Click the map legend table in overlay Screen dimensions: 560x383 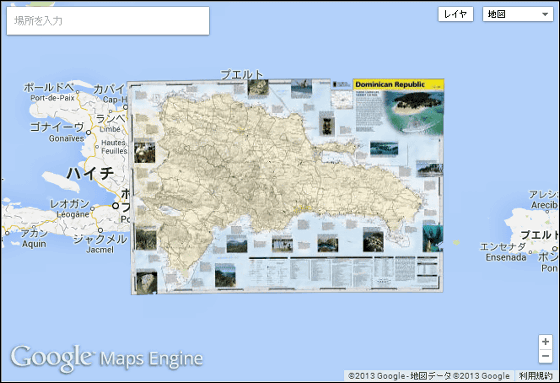(343, 273)
